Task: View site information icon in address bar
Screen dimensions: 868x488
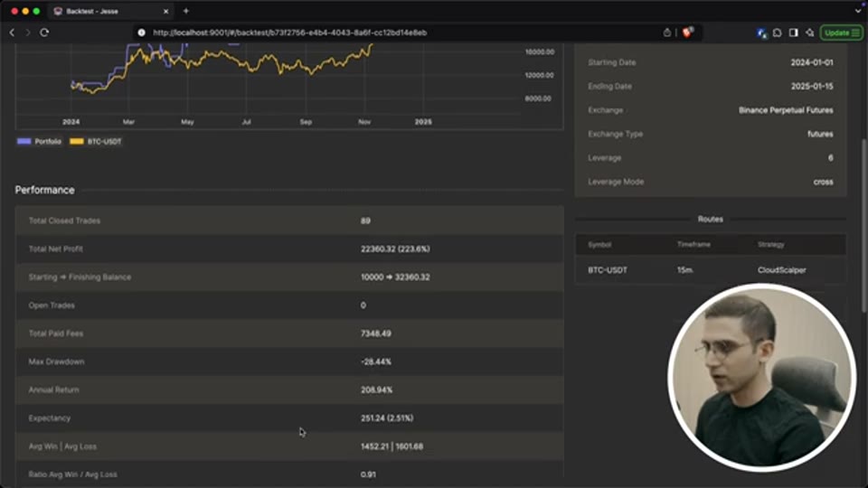Action: tap(142, 33)
